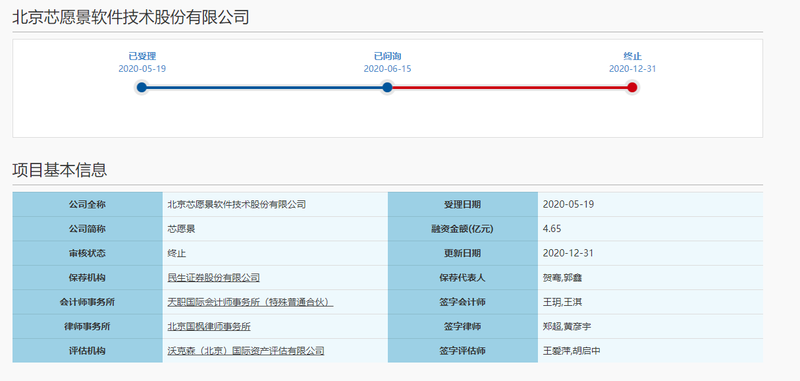The width and height of the screenshot is (800, 381).
Task: Click the 项目基本信息 section heading
Action: click(x=60, y=170)
